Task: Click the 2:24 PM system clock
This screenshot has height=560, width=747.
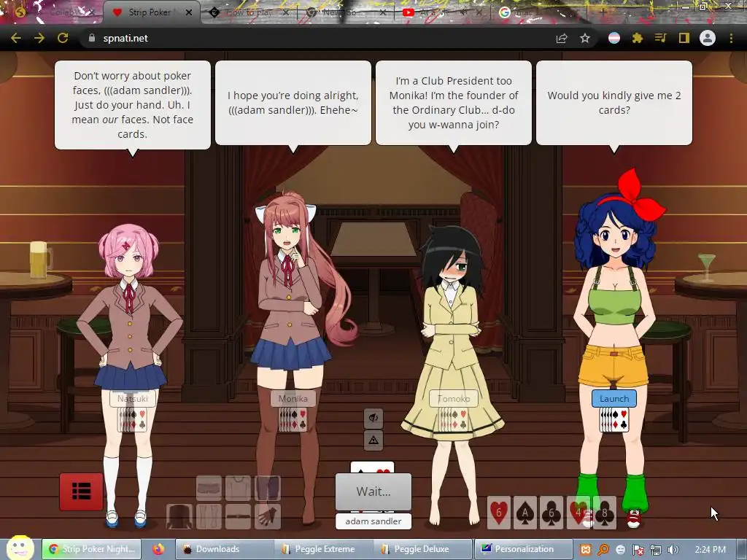Action: [711, 550]
